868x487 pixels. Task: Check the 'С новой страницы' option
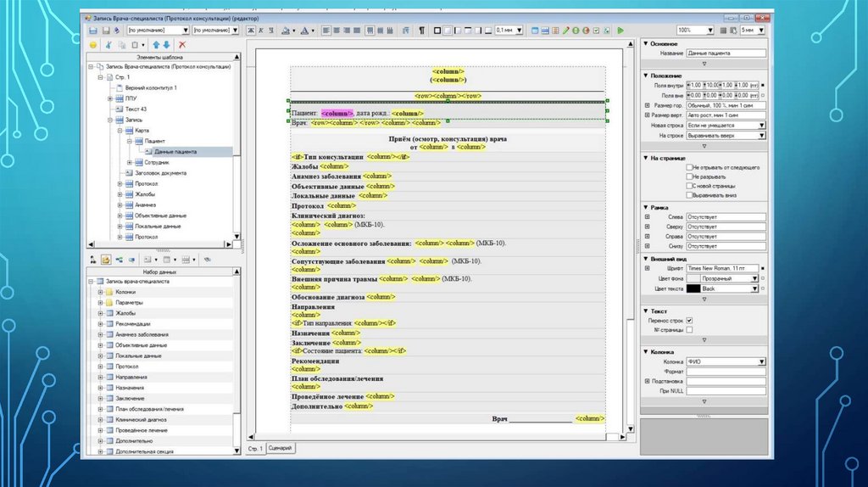pos(689,185)
